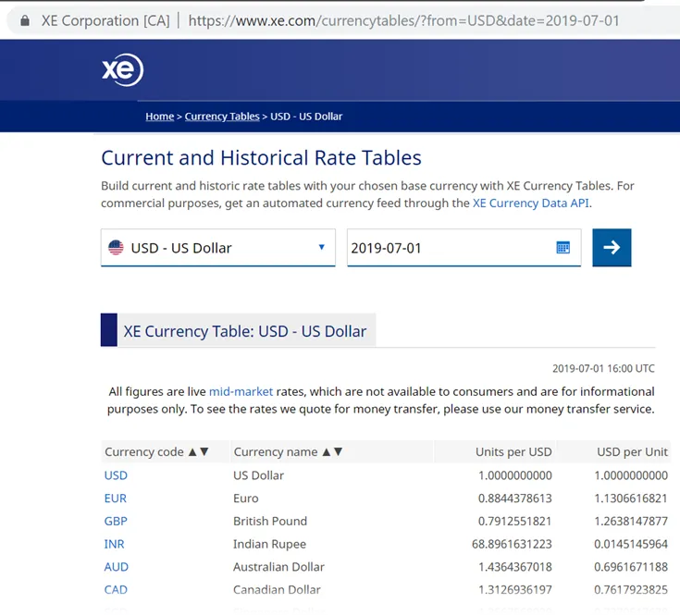This screenshot has width=680, height=616.
Task: Open the mid-market link
Action: click(241, 391)
